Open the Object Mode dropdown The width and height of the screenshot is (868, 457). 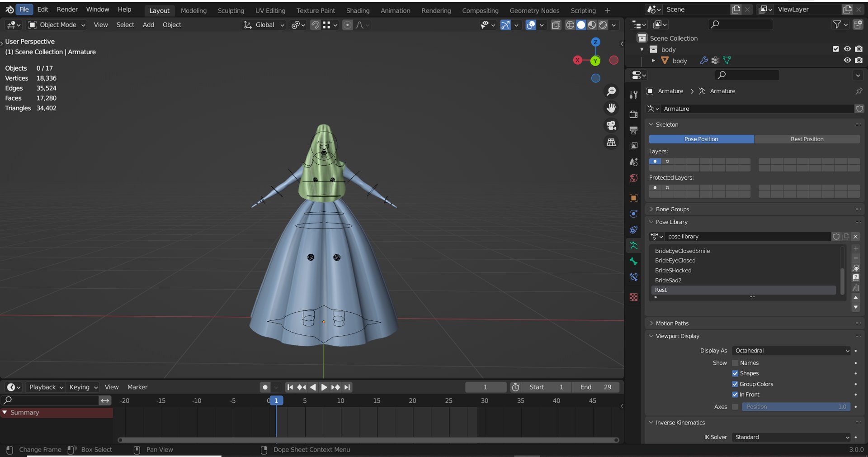[x=57, y=25]
